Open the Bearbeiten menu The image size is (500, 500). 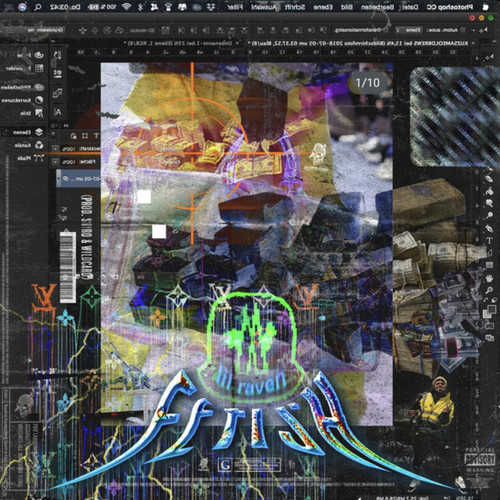(x=378, y=7)
